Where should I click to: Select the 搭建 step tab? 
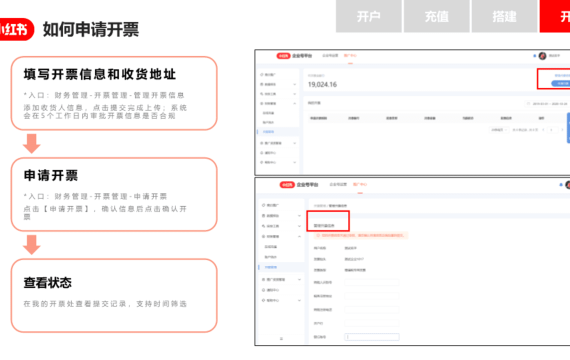504,16
